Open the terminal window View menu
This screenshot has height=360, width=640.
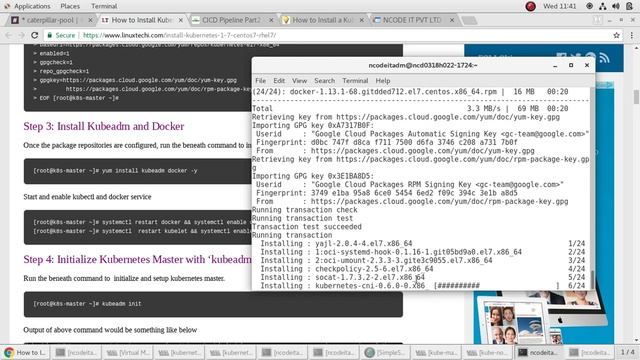[299, 81]
